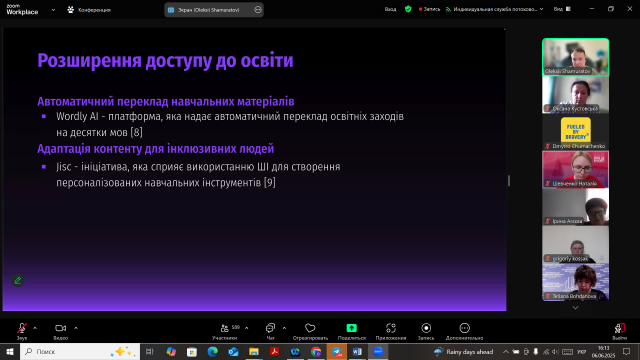The image size is (640, 360).
Task: Select Шевченко Наталія video thumbnail
Action: [x=576, y=170]
